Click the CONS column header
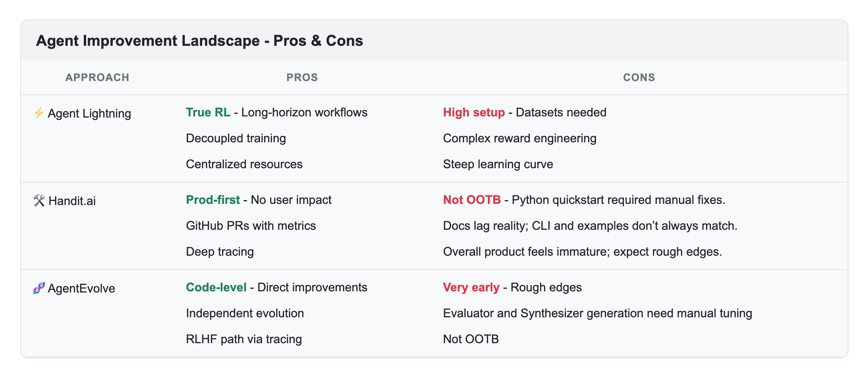868x383 pixels. (x=639, y=77)
